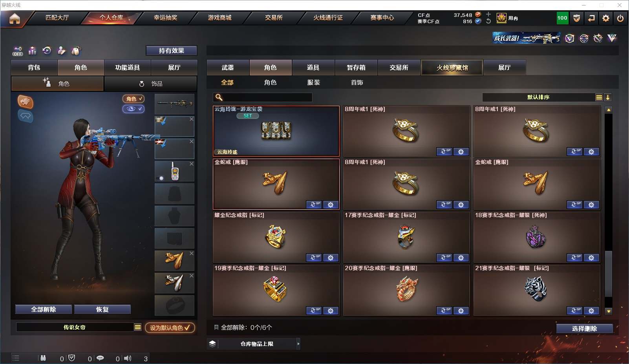Expand the 仓库物品上限 arrow
Image resolution: width=629 pixels, height=364 pixels.
pyautogui.click(x=298, y=344)
